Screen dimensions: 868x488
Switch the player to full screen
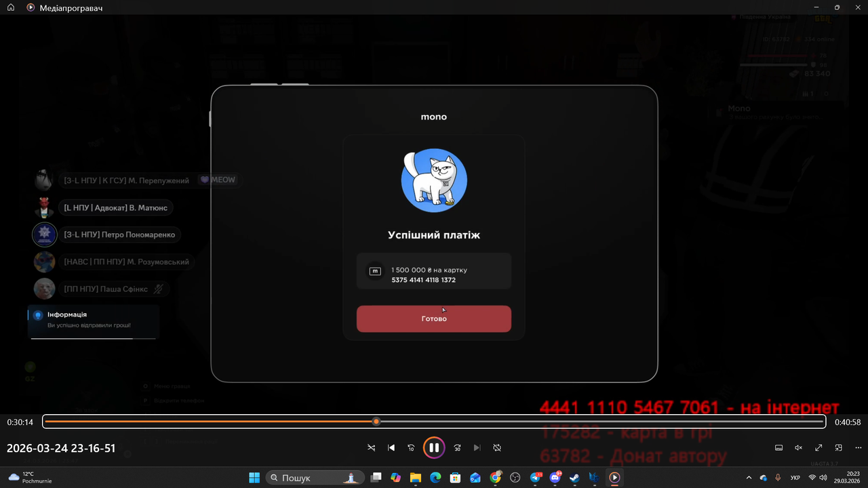pos(818,448)
